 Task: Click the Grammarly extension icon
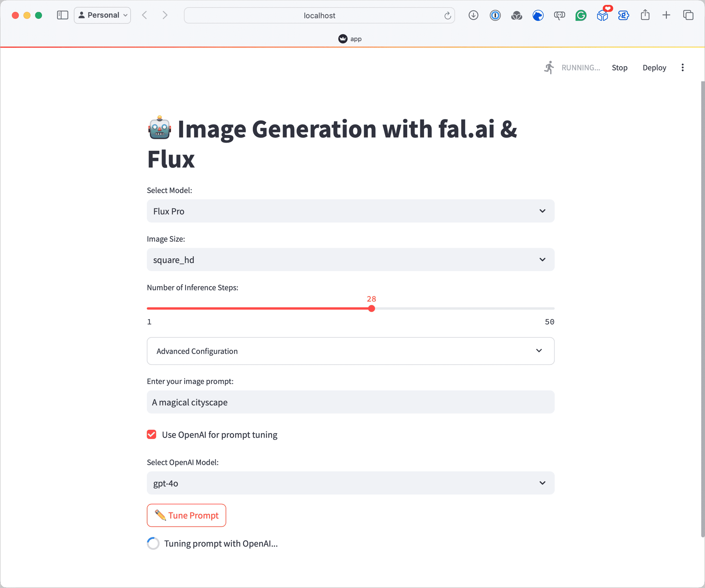[x=581, y=15]
